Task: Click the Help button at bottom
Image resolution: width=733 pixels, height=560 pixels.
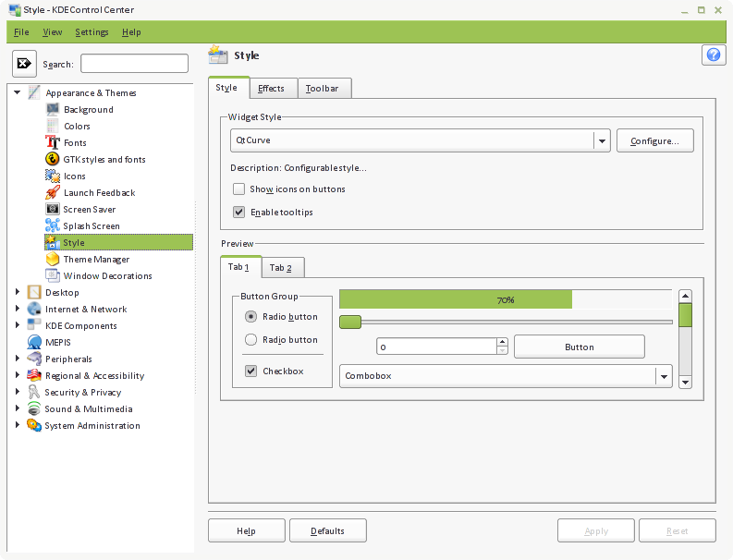Action: (x=247, y=530)
